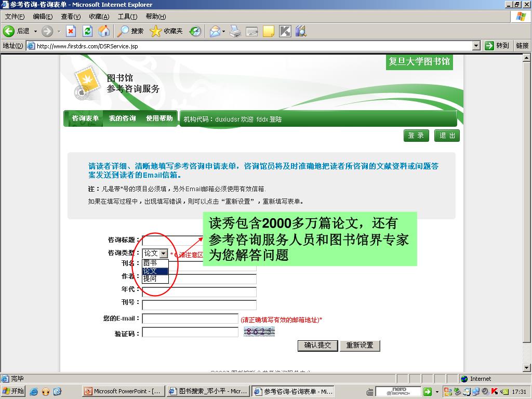
Task: Open dropdown arrow next to Mail icon
Action: click(223, 31)
